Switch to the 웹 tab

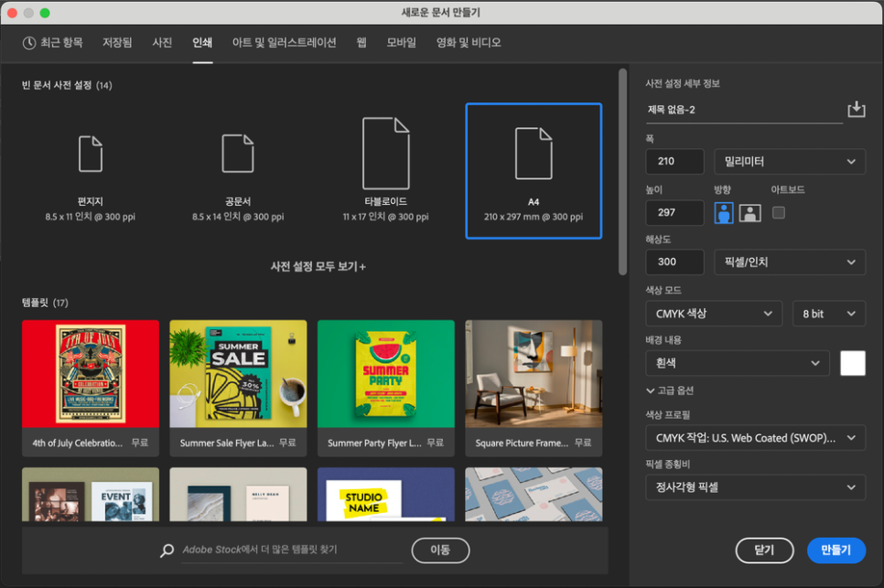(361, 43)
